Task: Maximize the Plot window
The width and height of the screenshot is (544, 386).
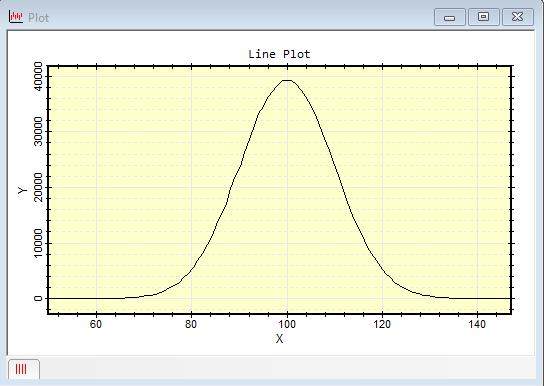Action: point(484,17)
